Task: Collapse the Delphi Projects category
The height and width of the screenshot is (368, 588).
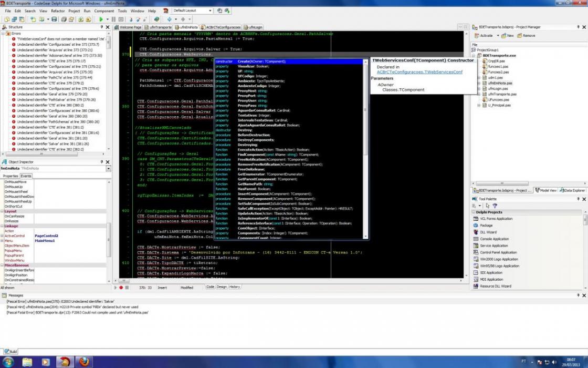Action: 473,212
